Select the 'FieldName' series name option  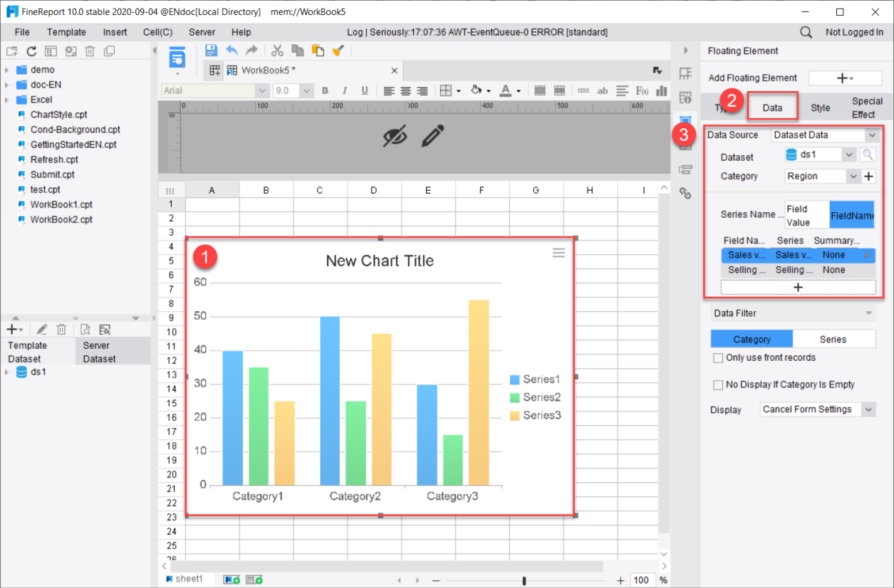tap(852, 215)
